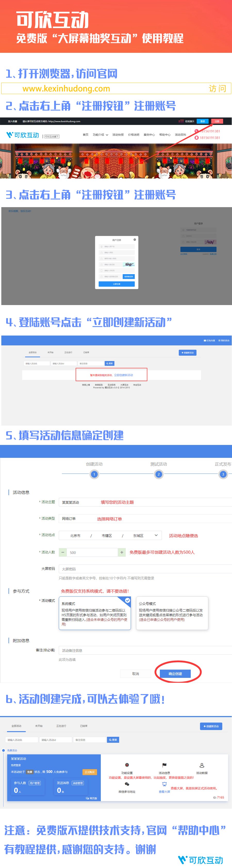Click the 确定创建 button
Screen dimensions: 232x868
point(175,673)
